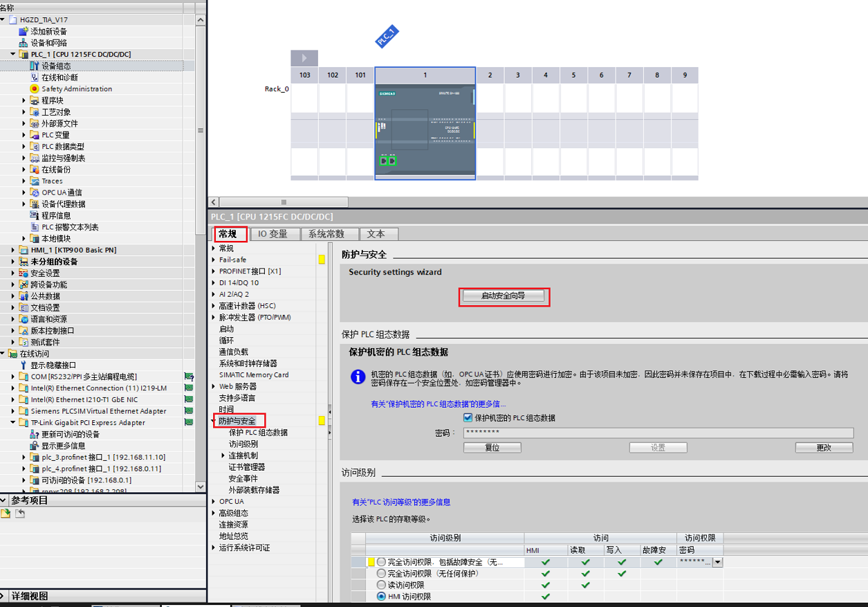
Task: Open 证书管理器 in properties navigation
Action: point(248,466)
